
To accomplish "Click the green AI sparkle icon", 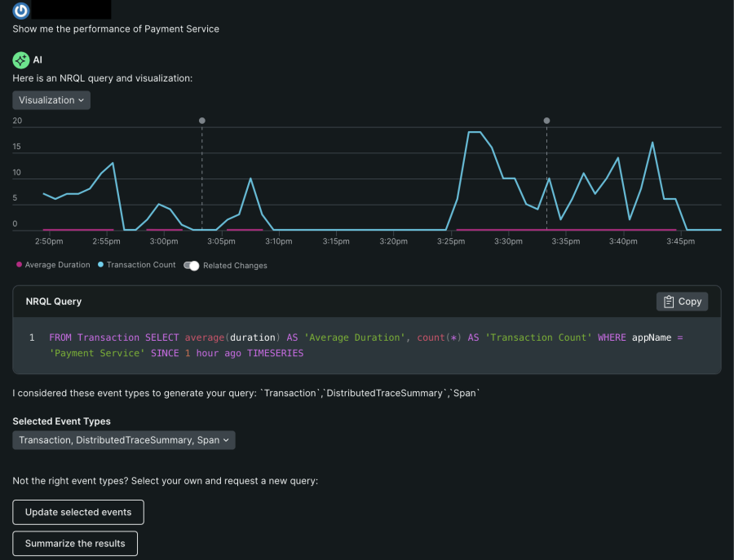I will point(21,60).
